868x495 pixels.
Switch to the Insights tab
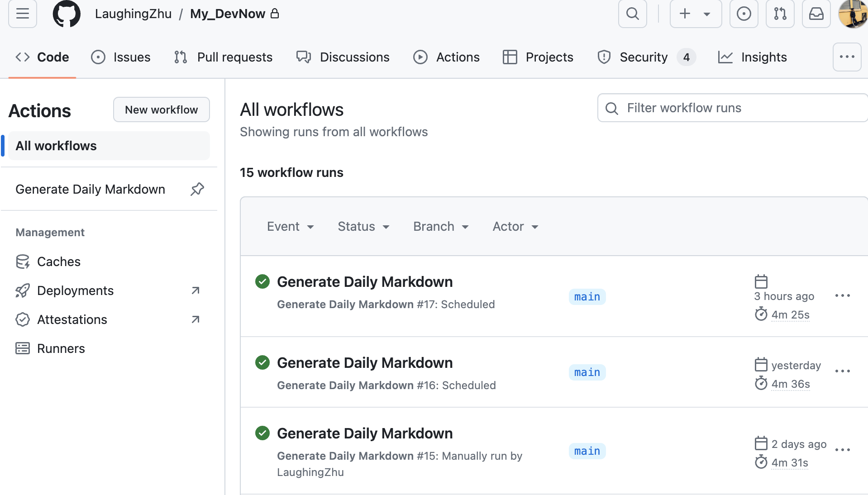point(752,57)
